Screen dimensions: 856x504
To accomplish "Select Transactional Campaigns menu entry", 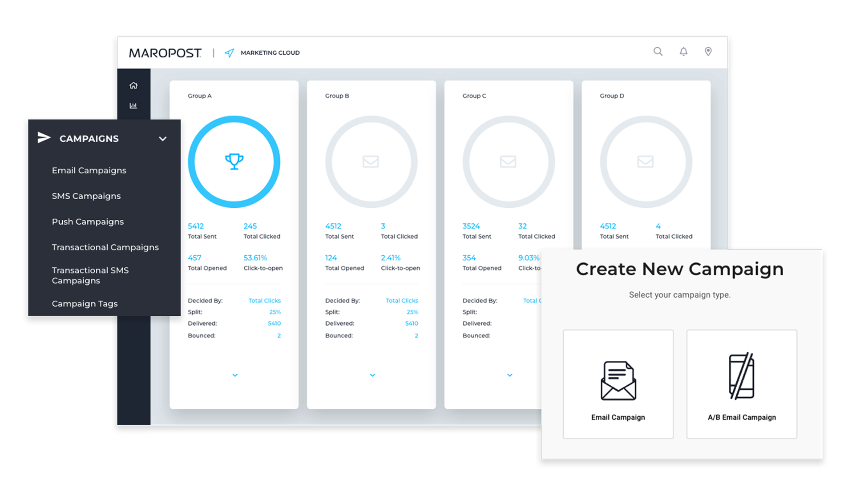I will 105,247.
